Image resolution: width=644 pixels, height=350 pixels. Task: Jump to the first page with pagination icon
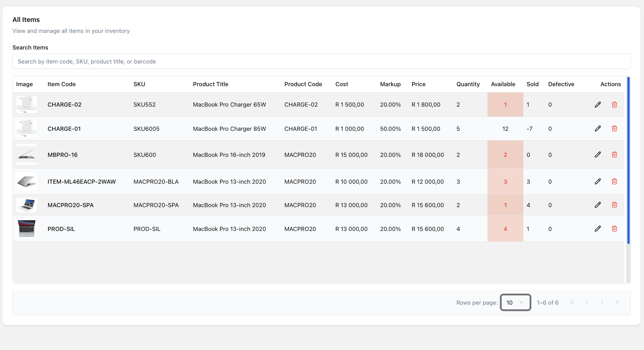(572, 302)
